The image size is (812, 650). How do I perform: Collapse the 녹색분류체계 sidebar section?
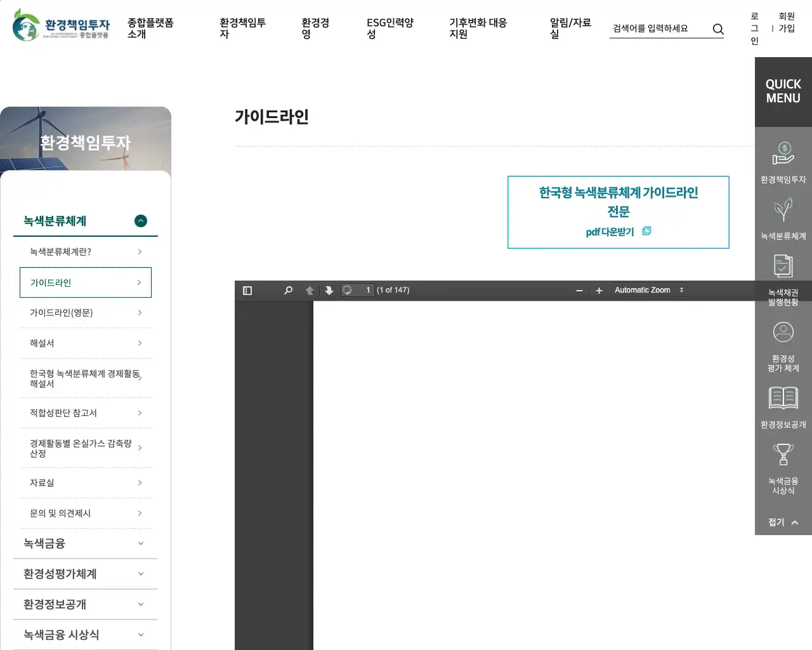(141, 221)
